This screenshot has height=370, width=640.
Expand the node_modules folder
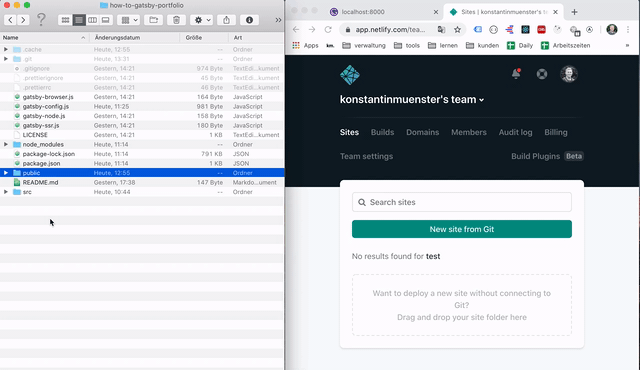[6, 144]
